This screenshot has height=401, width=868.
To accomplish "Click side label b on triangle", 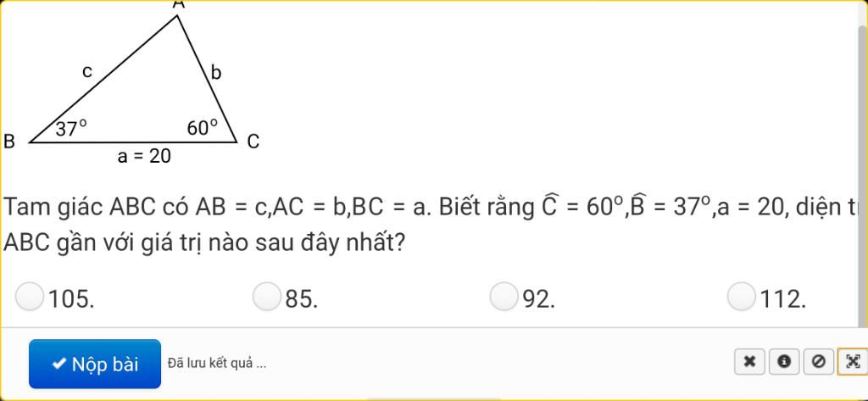I will click(x=214, y=72).
